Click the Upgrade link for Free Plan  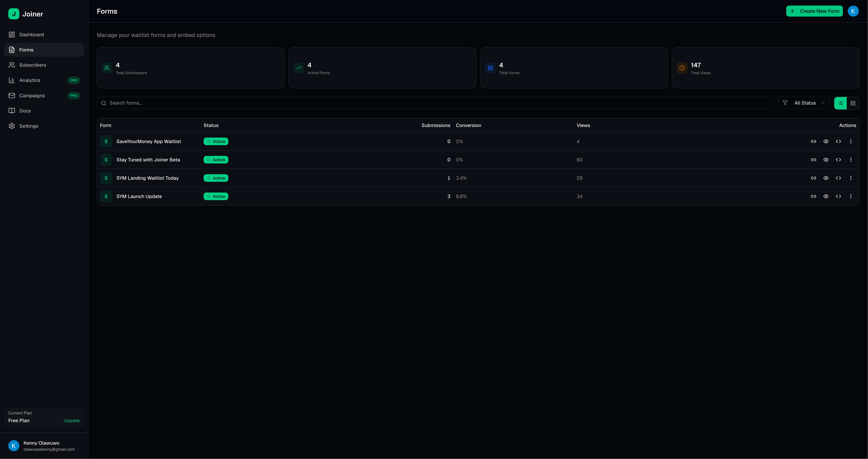pos(71,420)
